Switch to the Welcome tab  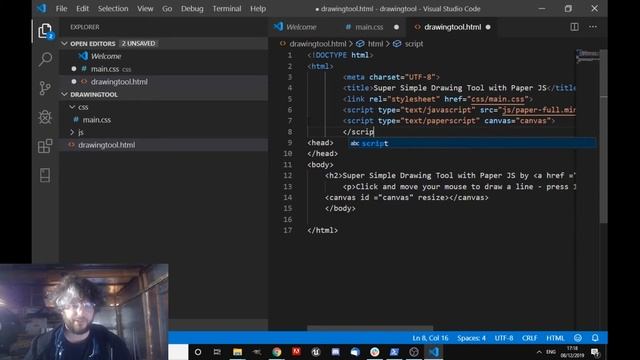click(x=301, y=27)
